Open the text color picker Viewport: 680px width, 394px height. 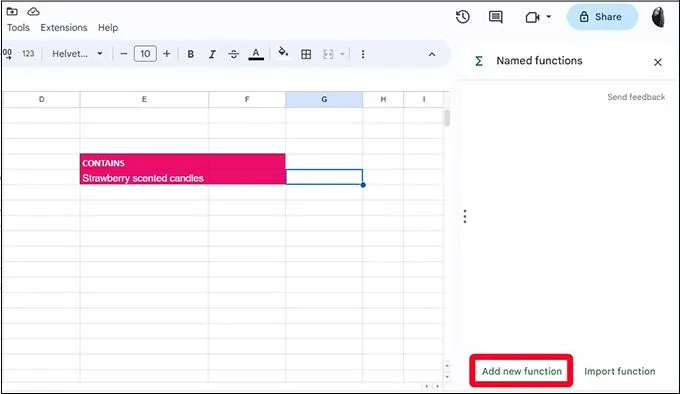[x=256, y=54]
